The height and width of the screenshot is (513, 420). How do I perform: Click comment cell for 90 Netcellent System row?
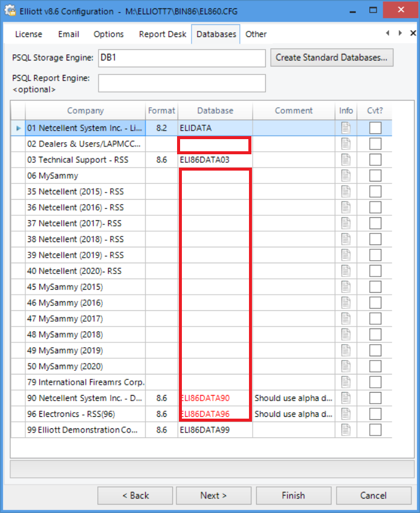pos(294,398)
